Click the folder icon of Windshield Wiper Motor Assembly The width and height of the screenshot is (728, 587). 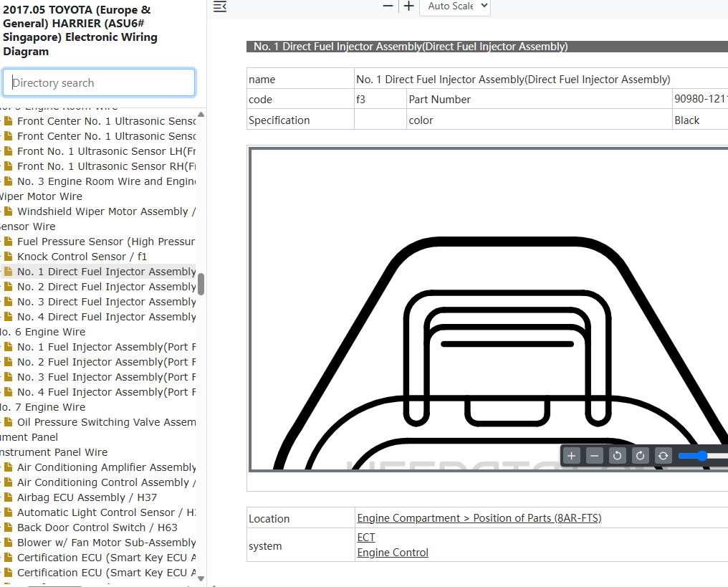[9, 211]
